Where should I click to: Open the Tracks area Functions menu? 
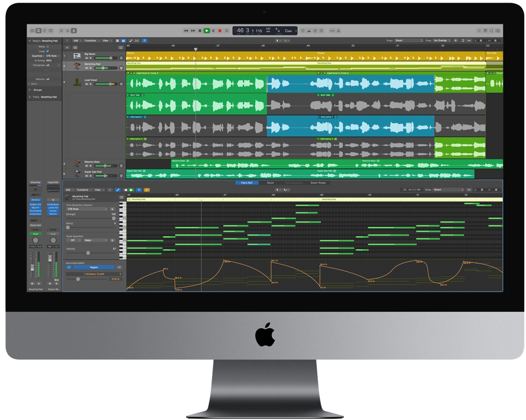[x=91, y=41]
